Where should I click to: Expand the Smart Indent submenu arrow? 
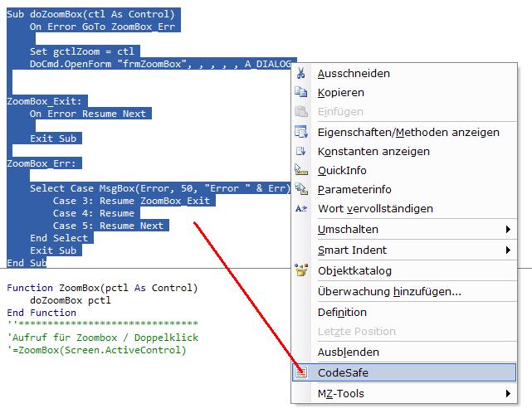coord(508,250)
